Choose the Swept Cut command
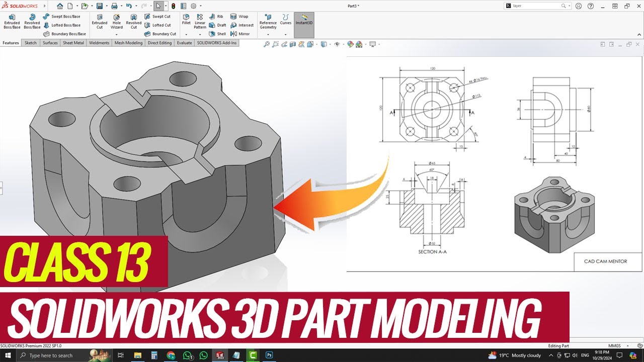This screenshot has height=362, width=644. [157, 17]
